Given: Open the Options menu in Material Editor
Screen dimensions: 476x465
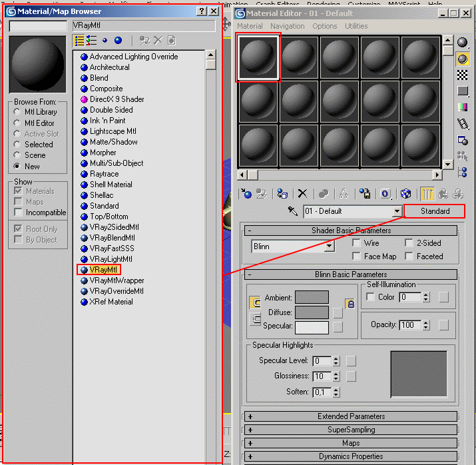Looking at the screenshot, I should (324, 26).
